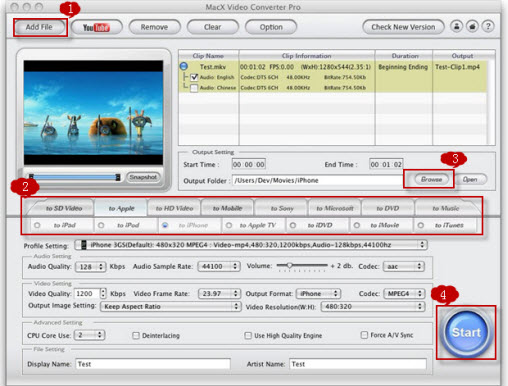Switch to the to HD Video tab
508x386 pixels.
click(174, 208)
